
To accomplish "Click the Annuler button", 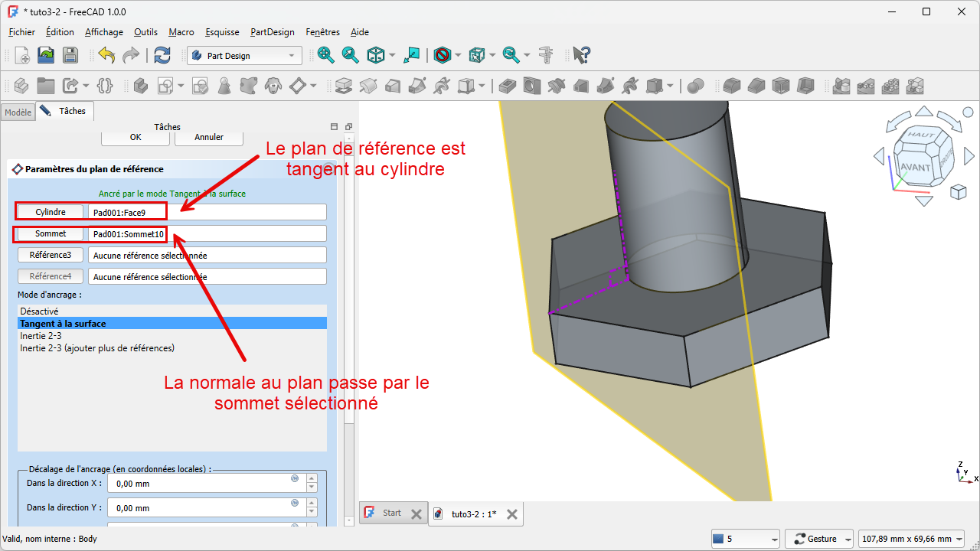I will pos(209,138).
